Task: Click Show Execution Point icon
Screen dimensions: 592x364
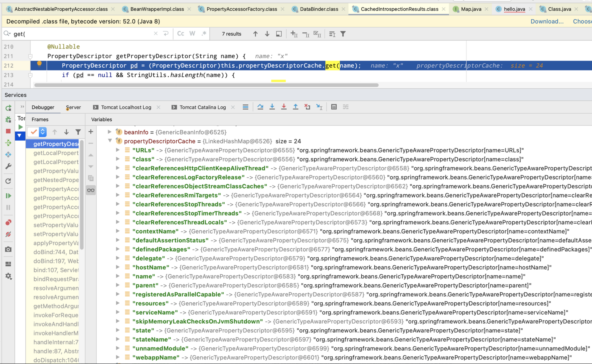Action: click(245, 107)
